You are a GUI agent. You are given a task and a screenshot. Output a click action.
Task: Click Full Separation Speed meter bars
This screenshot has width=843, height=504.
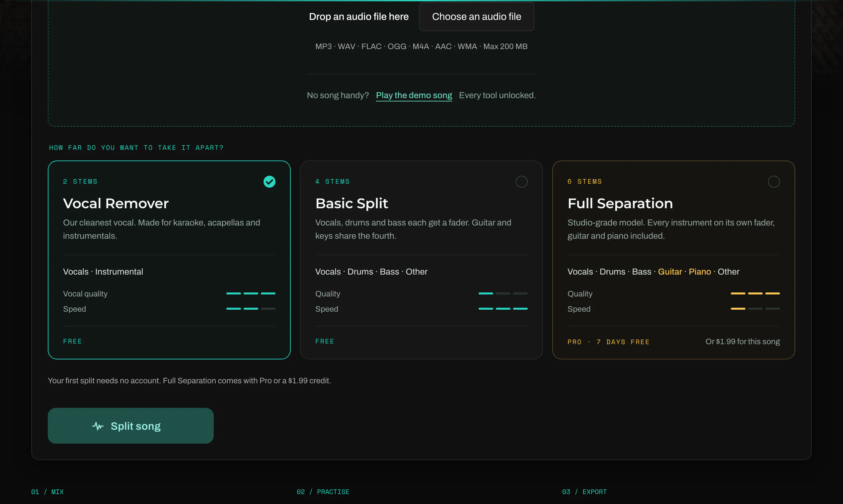click(755, 309)
